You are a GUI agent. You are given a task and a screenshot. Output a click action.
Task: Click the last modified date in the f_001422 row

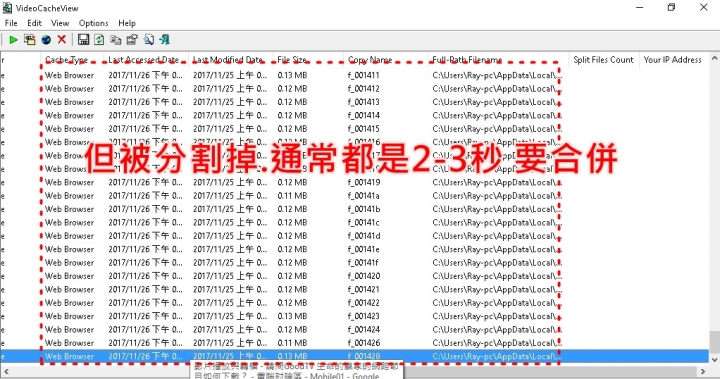pos(230,303)
